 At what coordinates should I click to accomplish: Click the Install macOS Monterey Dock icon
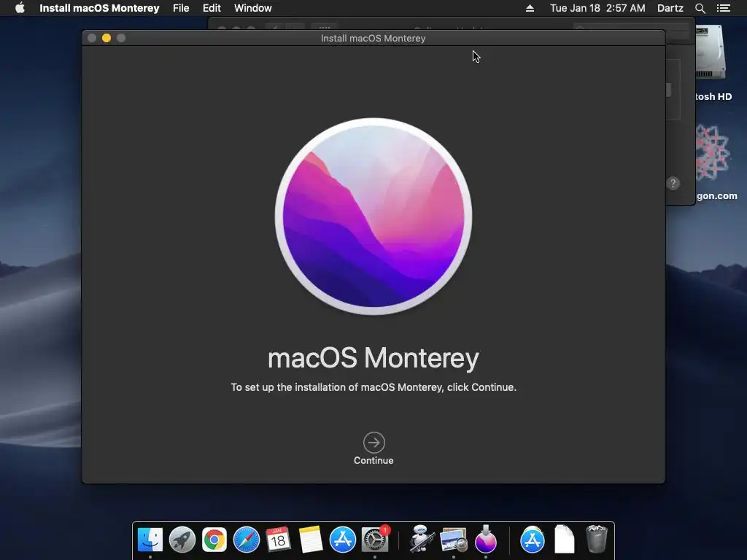[x=485, y=539]
